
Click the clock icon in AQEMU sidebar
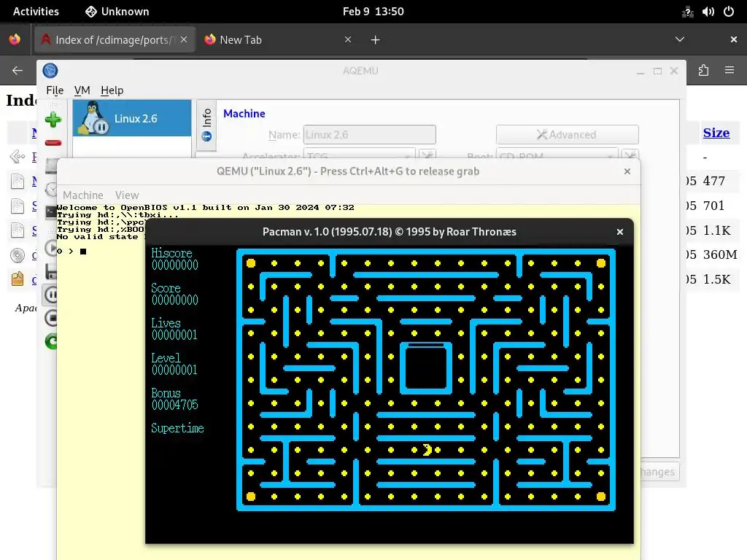[51, 189]
